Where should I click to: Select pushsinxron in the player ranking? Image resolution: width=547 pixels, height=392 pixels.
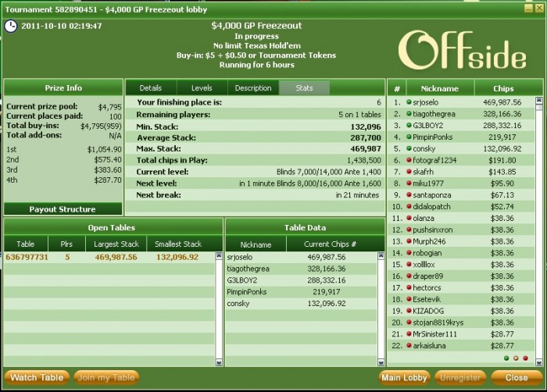coord(461,230)
